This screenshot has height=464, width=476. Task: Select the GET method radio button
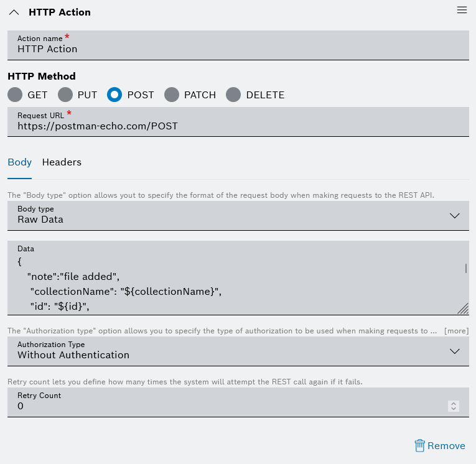[x=15, y=95]
